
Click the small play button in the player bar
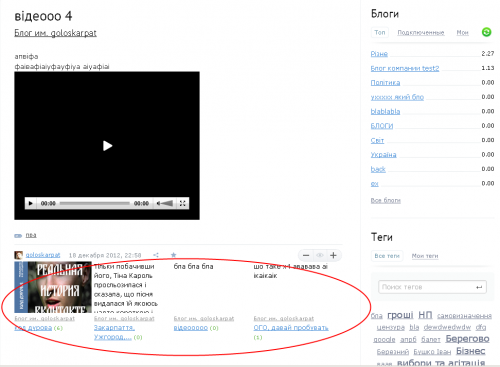click(x=31, y=203)
